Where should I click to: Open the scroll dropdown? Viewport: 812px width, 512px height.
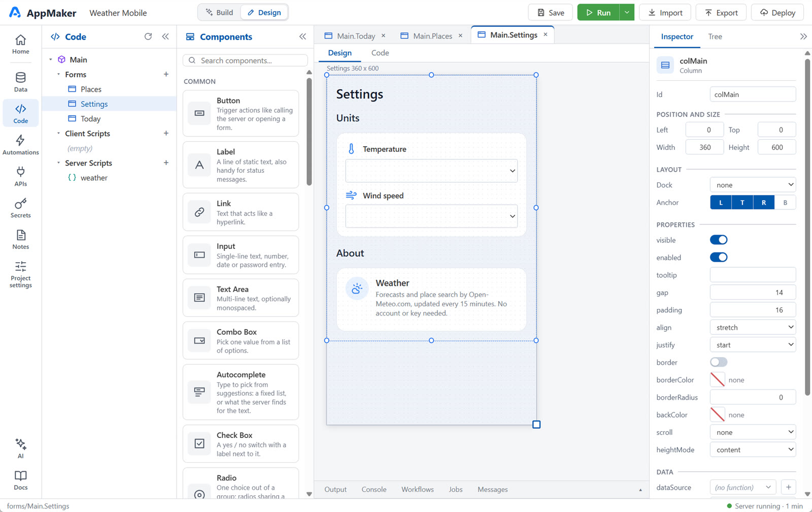coord(753,432)
